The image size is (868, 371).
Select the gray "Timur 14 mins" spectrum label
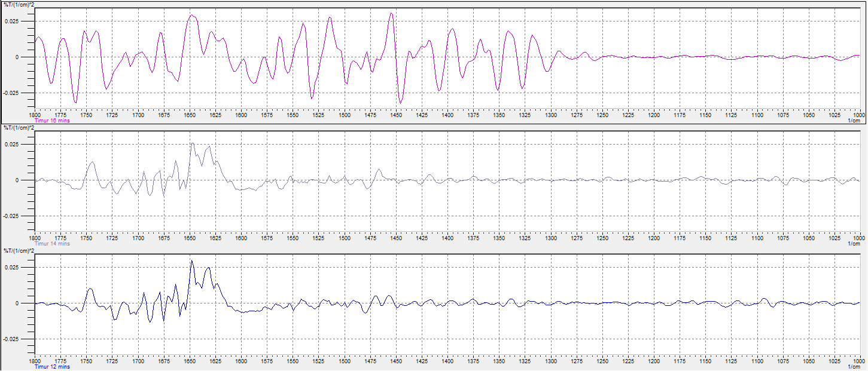(x=52, y=244)
